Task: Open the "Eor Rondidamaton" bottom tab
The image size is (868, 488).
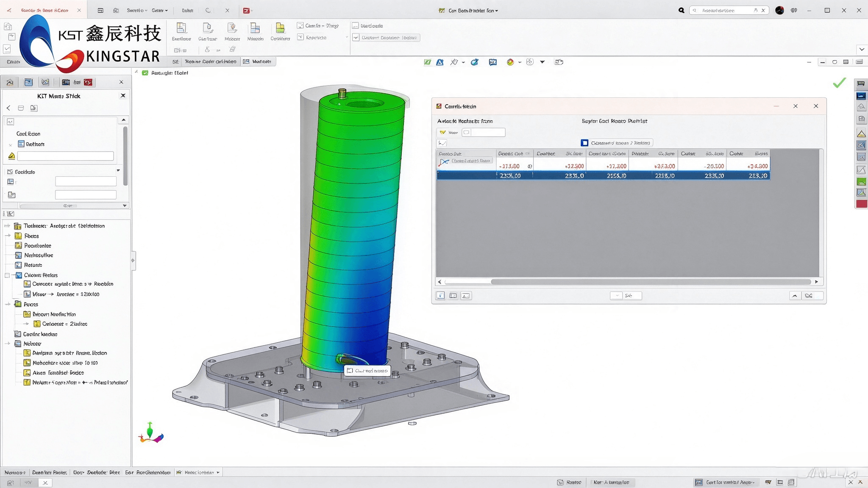Action: tap(148, 472)
